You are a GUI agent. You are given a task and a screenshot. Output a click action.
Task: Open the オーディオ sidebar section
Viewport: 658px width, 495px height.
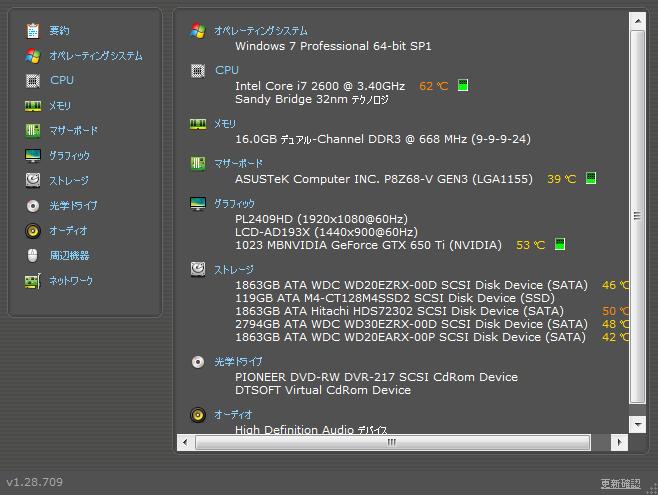click(68, 230)
